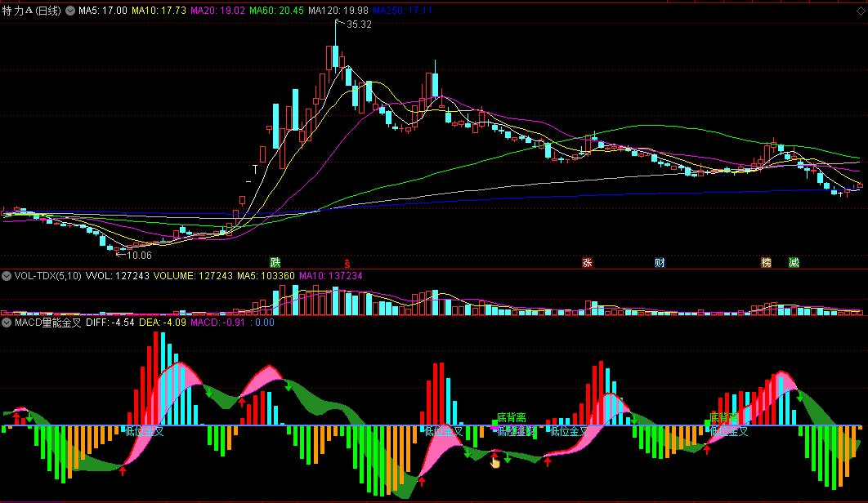
Task: Click the MA20: 19.02 label
Action: pyautogui.click(x=217, y=11)
